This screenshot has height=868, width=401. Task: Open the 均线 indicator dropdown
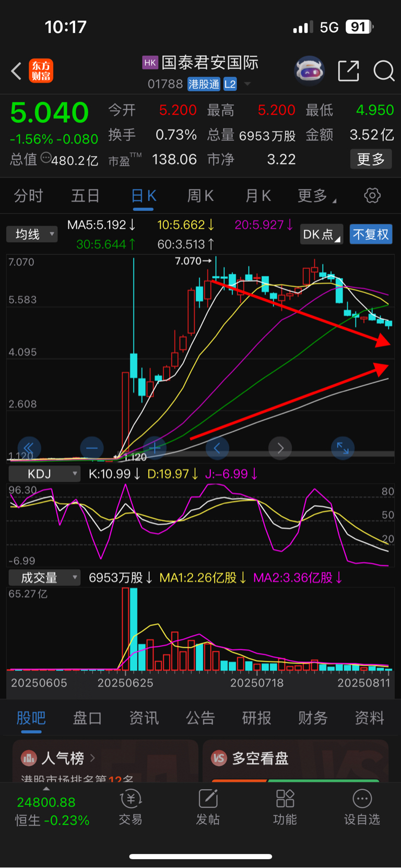pos(32,234)
